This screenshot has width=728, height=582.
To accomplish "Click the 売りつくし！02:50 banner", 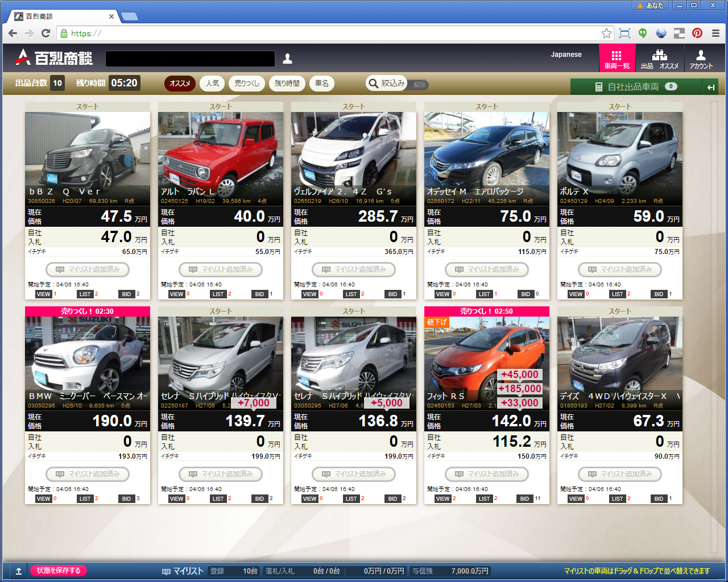I will point(487,311).
